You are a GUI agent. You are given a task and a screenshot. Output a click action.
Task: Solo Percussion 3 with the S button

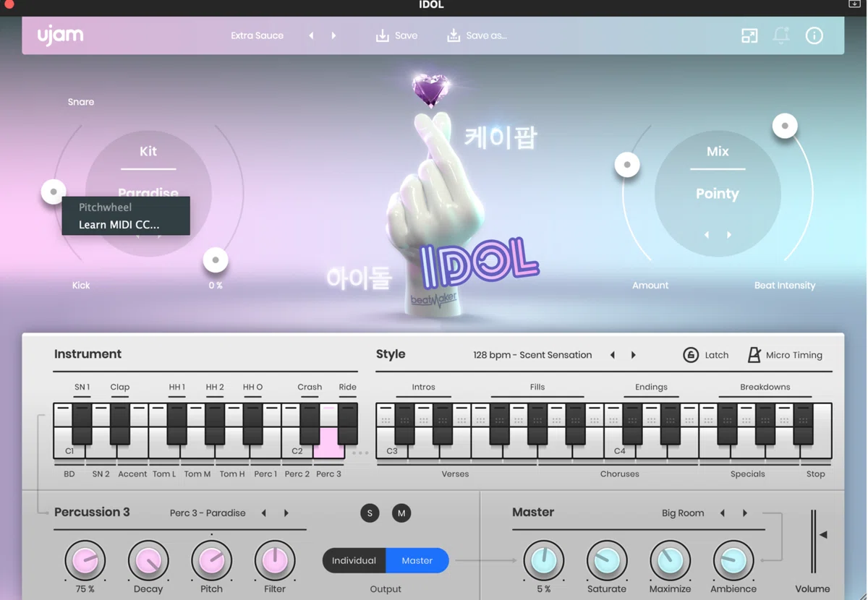coord(370,513)
